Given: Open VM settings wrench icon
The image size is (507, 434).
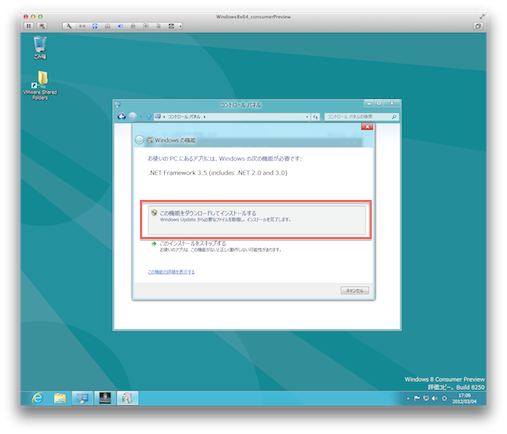Looking at the screenshot, I should point(69,26).
